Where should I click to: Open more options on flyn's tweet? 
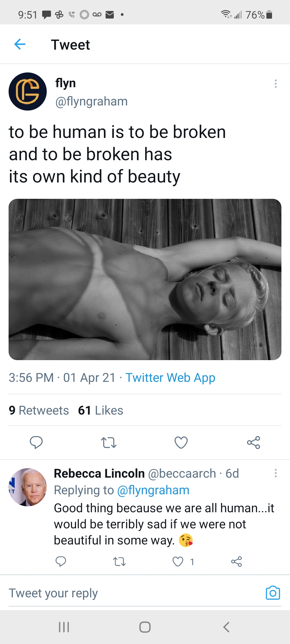pyautogui.click(x=275, y=84)
